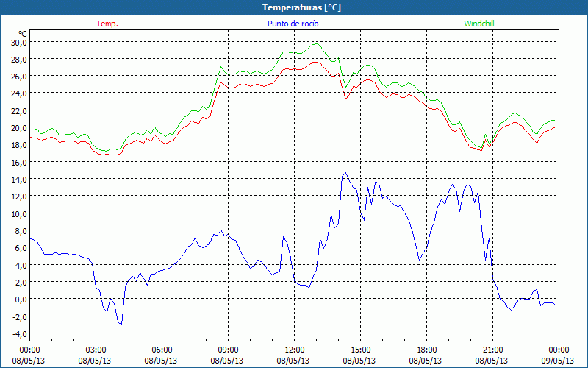
Task: Click the 08/05/13 date under 12:00
Action: pyautogui.click(x=293, y=361)
